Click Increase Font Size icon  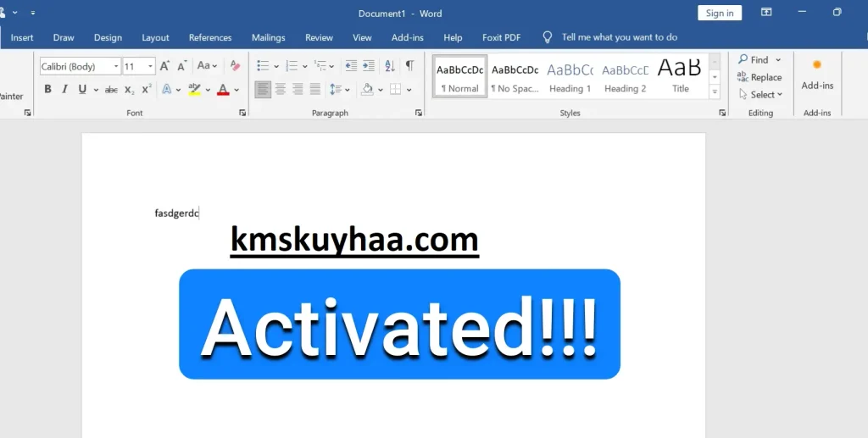[x=164, y=66]
